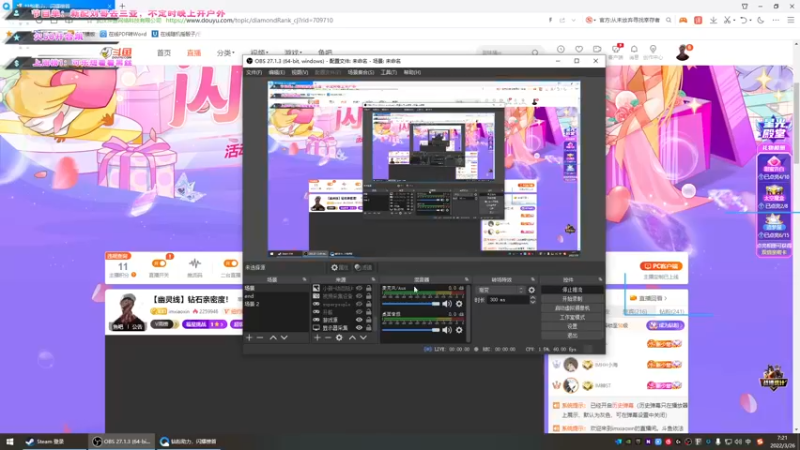Open the 编辑(E) menu in OBS
The height and width of the screenshot is (450, 800).
[277, 72]
